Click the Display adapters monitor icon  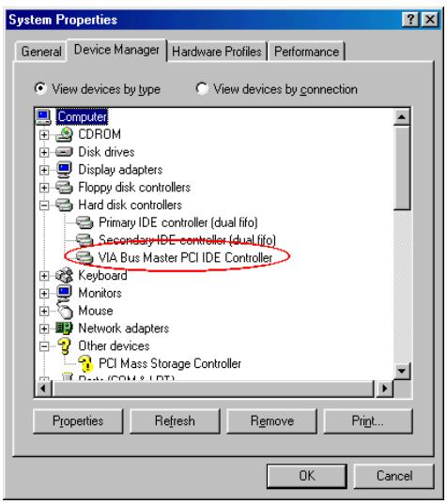tap(64, 169)
